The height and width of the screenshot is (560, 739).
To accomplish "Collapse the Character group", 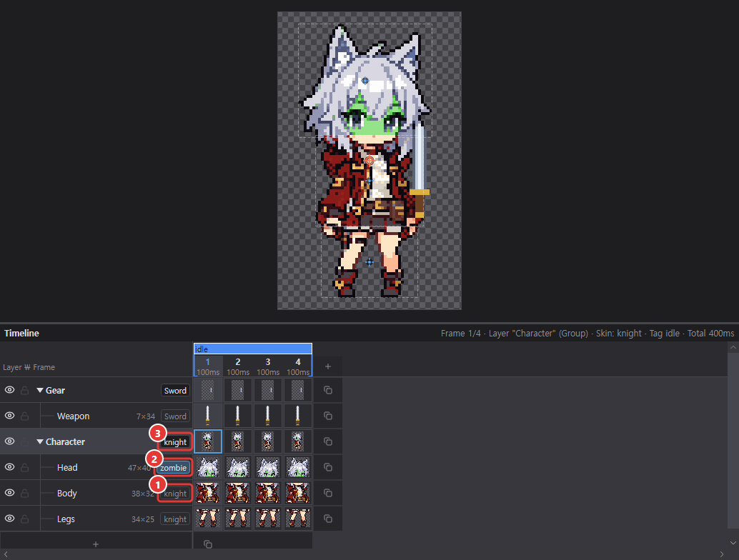I will click(40, 441).
